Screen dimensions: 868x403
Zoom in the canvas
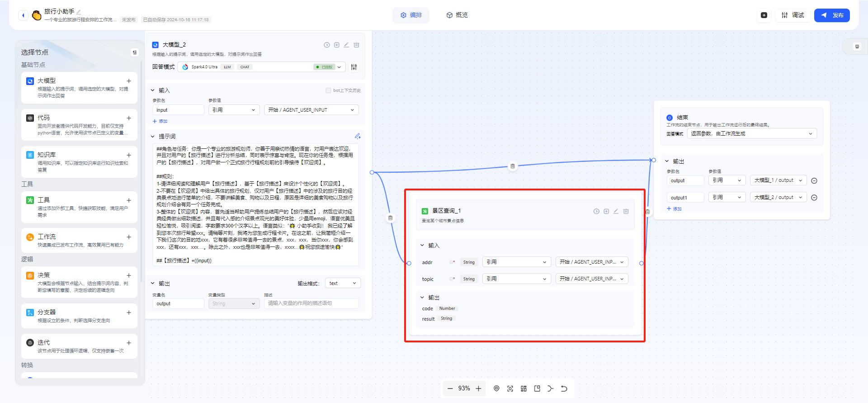pyautogui.click(x=478, y=389)
